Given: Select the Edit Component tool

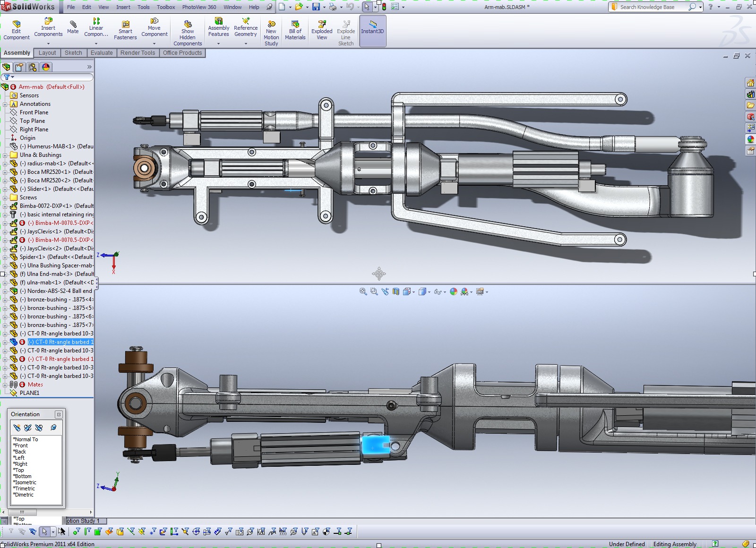Looking at the screenshot, I should (17, 30).
